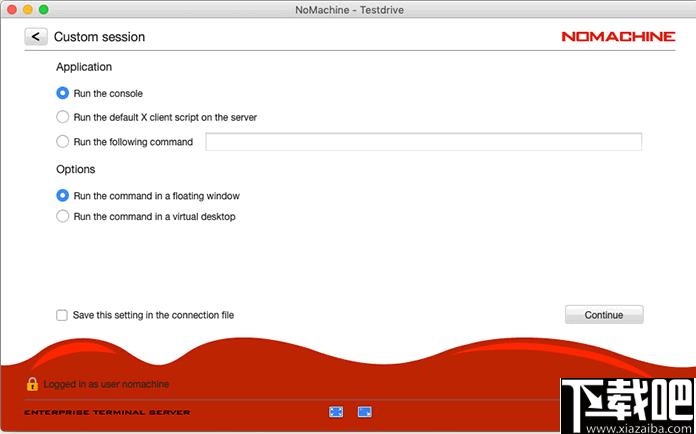696x434 pixels.
Task: Select Run the console option
Action: click(x=63, y=93)
